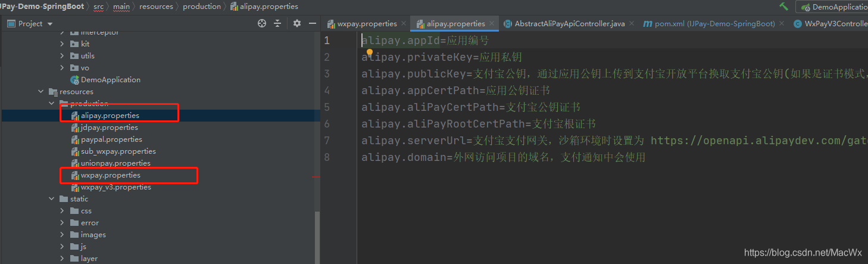Expand the utils folder arrow
Viewport: 868px width, 264px height.
pyautogui.click(x=63, y=56)
